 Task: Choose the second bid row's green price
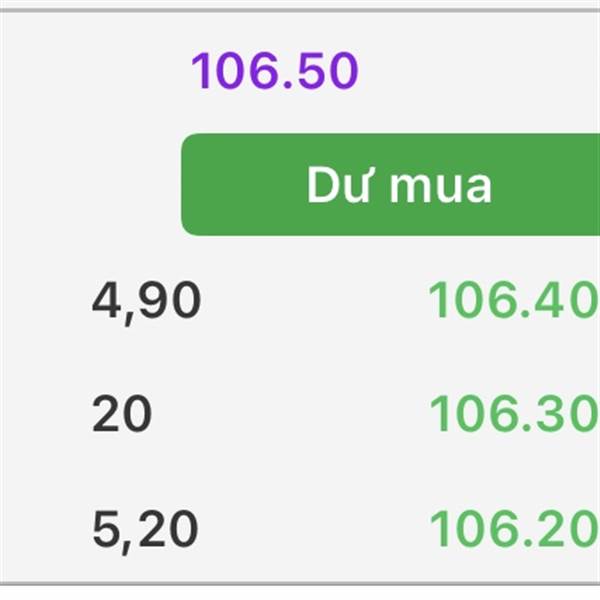point(513,414)
